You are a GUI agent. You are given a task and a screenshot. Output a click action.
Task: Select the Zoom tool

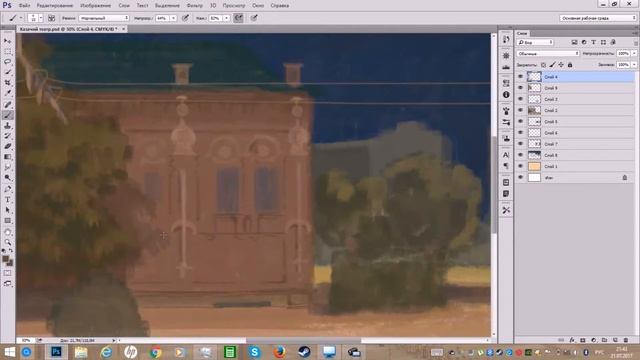7,242
